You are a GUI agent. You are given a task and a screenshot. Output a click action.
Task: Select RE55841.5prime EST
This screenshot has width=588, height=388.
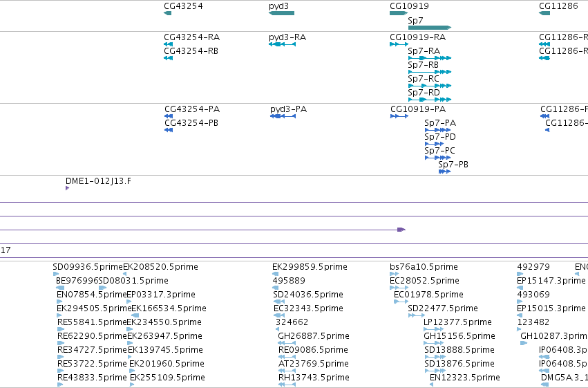pyautogui.click(x=92, y=323)
